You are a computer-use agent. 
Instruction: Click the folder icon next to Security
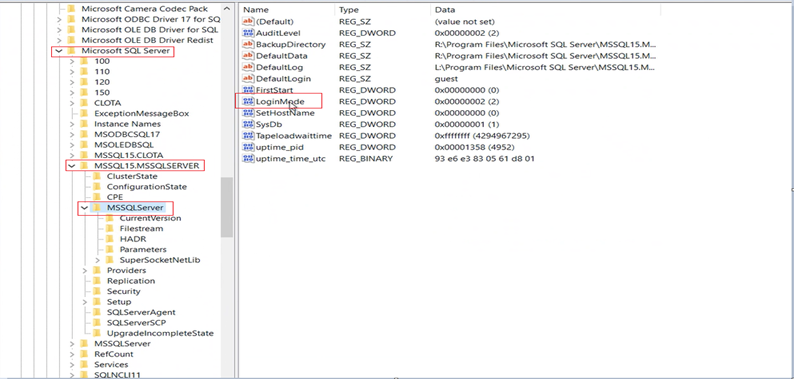click(97, 291)
